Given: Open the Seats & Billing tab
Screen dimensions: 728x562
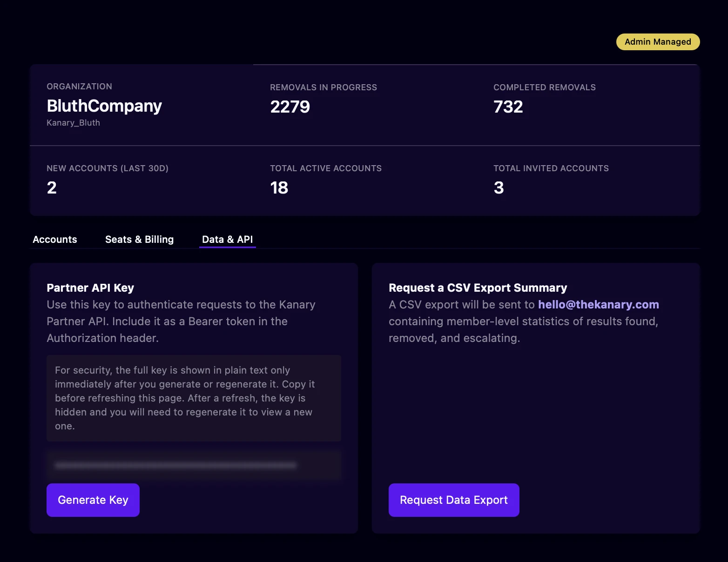Looking at the screenshot, I should tap(139, 239).
